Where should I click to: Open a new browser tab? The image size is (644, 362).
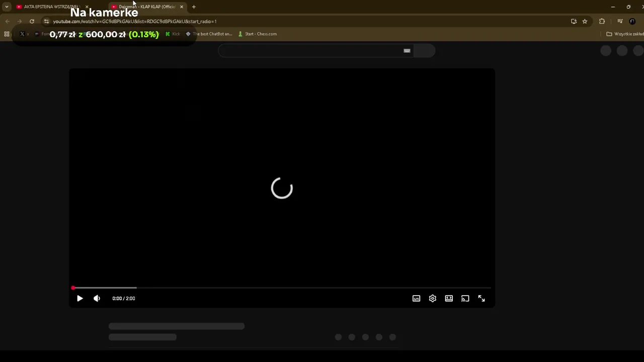194,7
